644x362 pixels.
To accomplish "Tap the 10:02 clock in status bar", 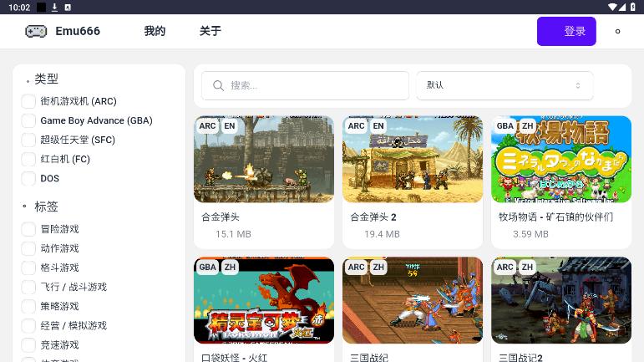I will (19, 8).
